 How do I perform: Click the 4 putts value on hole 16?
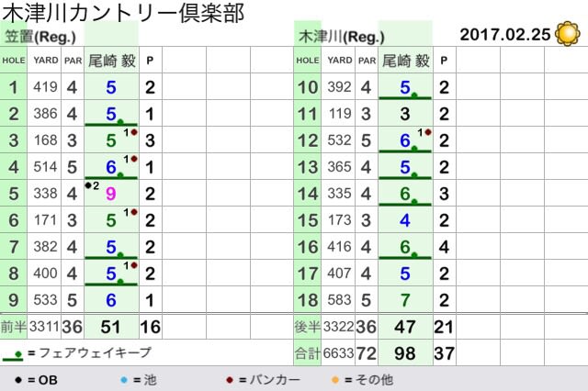(445, 247)
